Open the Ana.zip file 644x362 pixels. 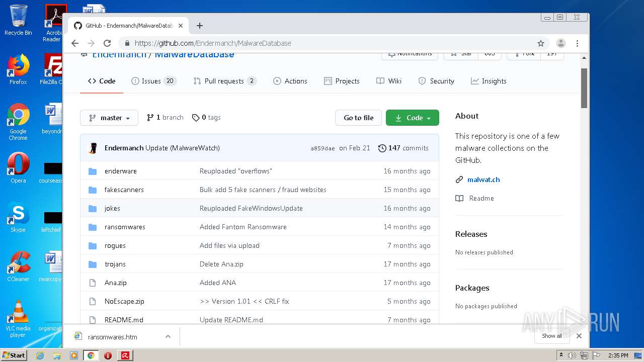pos(116,283)
